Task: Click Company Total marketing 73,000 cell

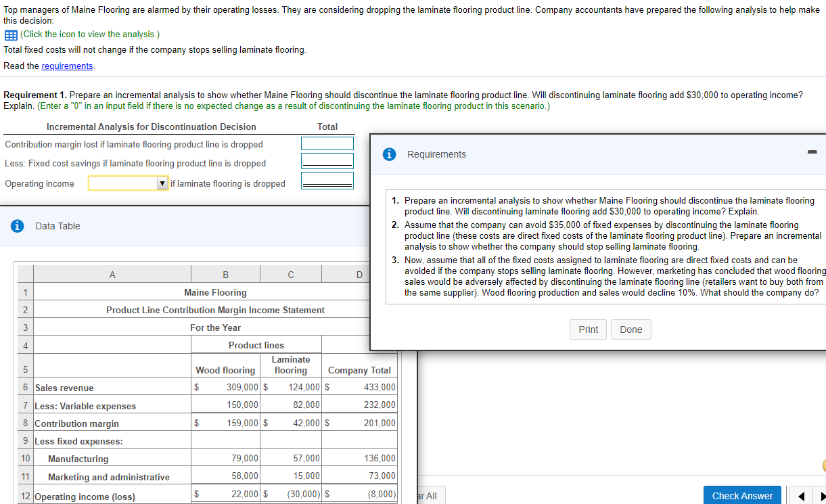Action: coord(360,476)
